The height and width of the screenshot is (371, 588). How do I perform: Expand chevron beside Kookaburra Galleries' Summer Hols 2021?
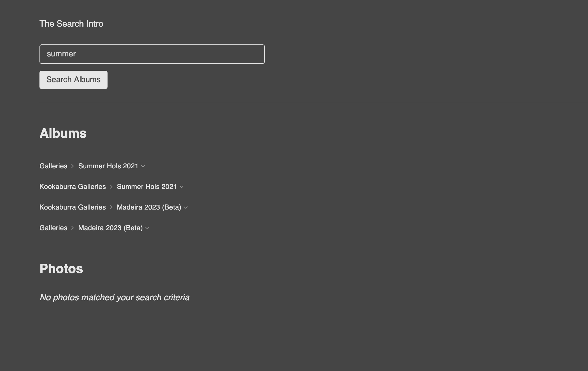182,187
